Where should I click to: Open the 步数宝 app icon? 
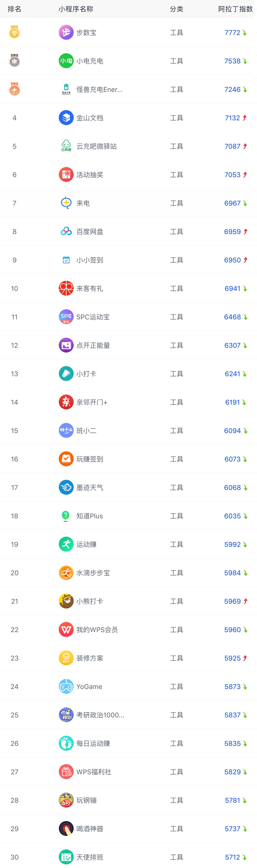click(66, 32)
